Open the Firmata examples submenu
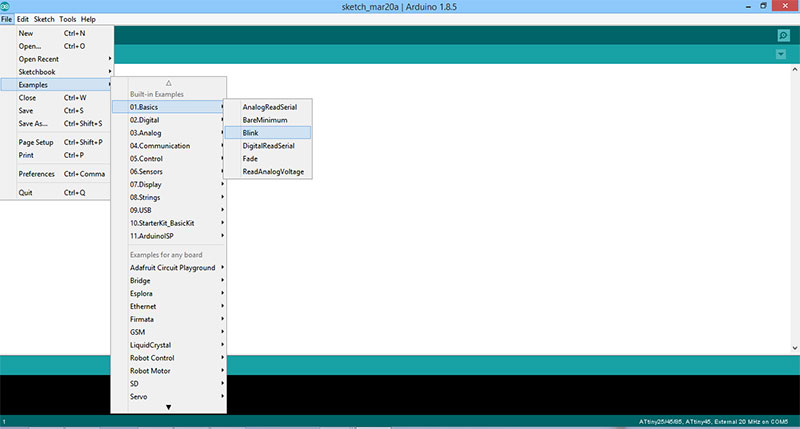 [169, 319]
